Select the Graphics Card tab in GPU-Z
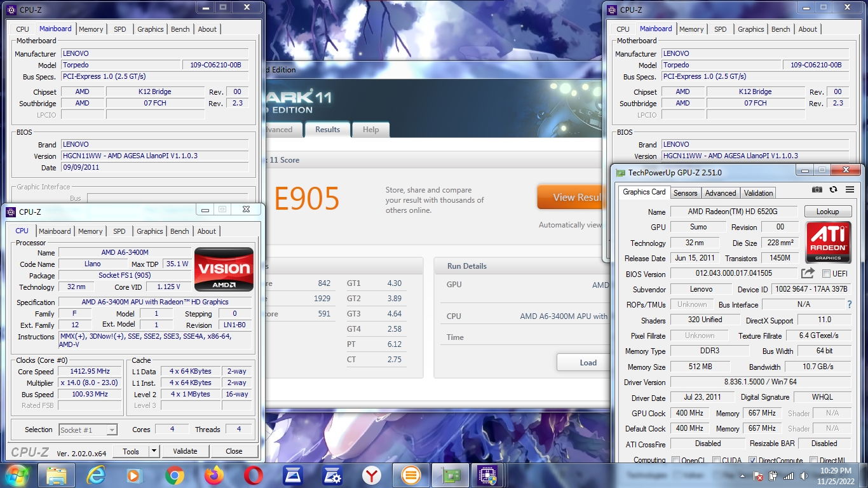This screenshot has width=868, height=488. [x=644, y=192]
